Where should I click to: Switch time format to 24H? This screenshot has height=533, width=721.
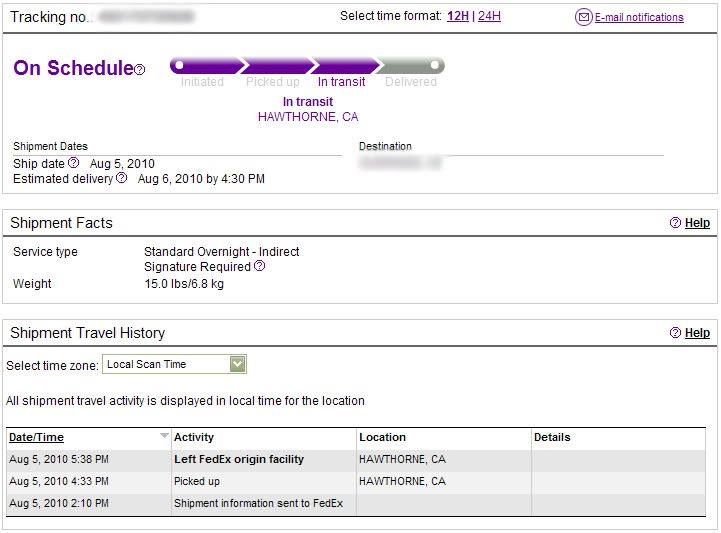click(489, 16)
